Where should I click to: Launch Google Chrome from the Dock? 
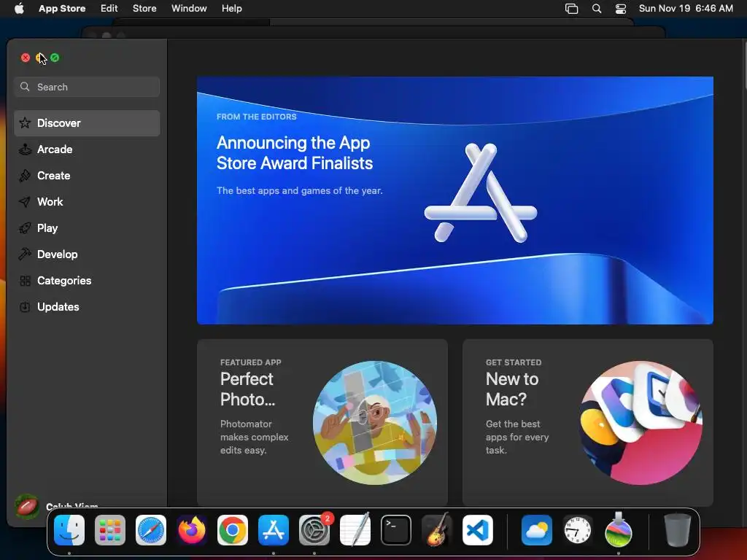point(233,530)
